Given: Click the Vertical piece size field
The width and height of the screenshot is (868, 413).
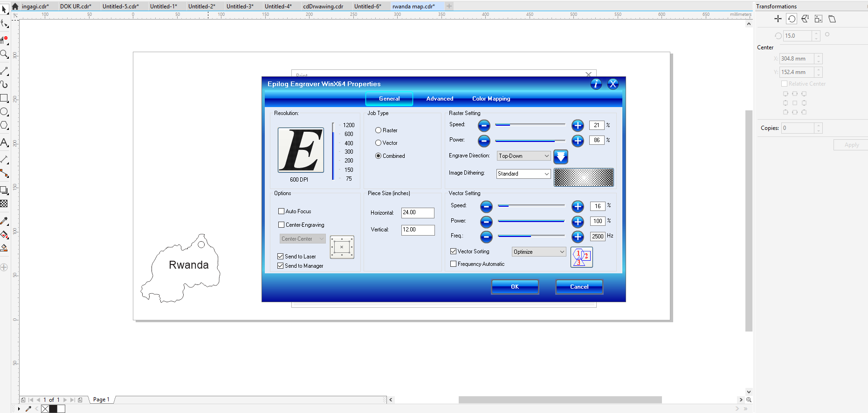Looking at the screenshot, I should click(x=418, y=230).
